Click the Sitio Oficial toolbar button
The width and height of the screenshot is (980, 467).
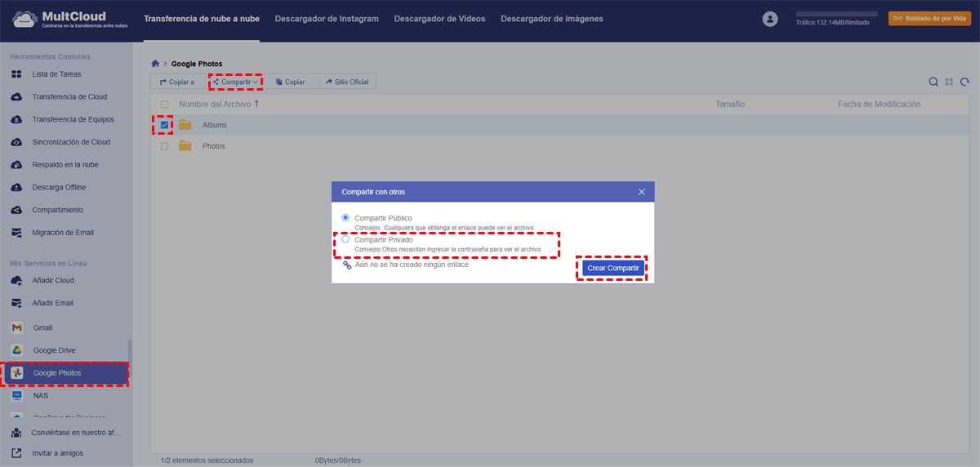pos(347,82)
